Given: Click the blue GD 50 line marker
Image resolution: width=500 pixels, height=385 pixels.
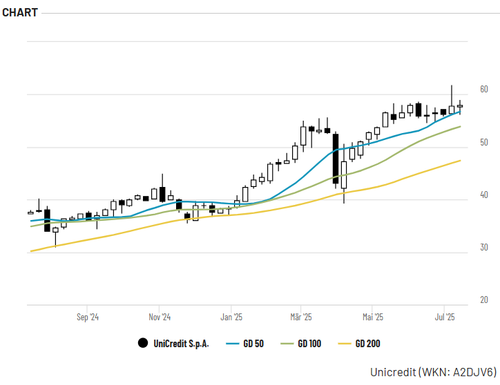Looking at the screenshot, I should coord(232,343).
